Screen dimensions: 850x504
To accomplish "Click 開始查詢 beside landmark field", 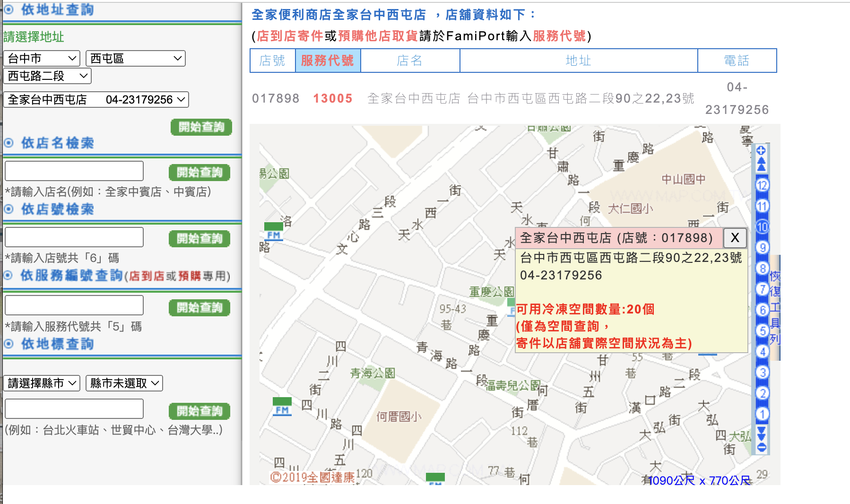I will pos(199,411).
